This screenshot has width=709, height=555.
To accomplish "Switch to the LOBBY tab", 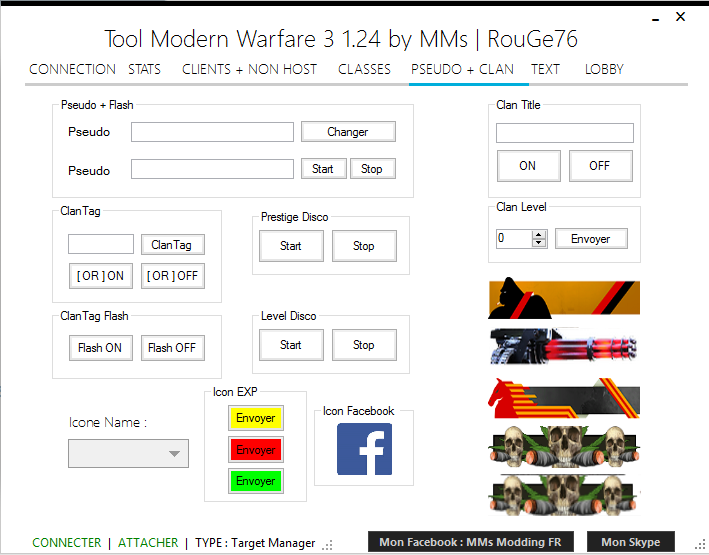I will (604, 69).
